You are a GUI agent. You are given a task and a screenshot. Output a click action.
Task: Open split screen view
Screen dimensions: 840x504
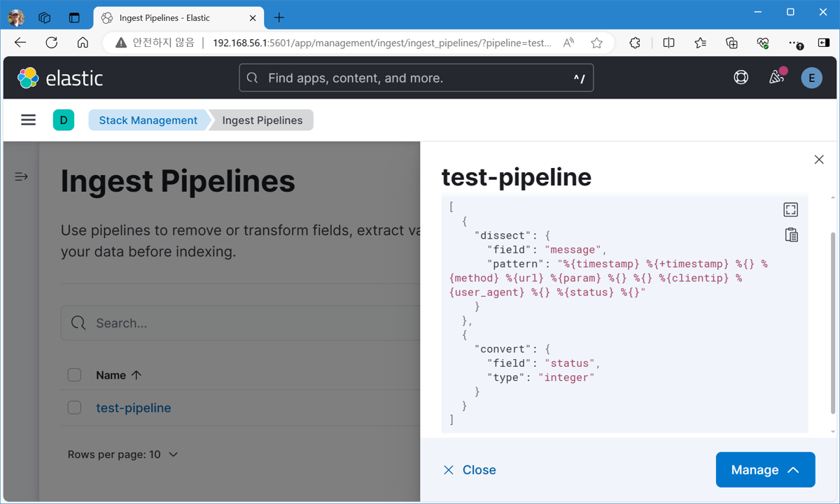pos(668,43)
